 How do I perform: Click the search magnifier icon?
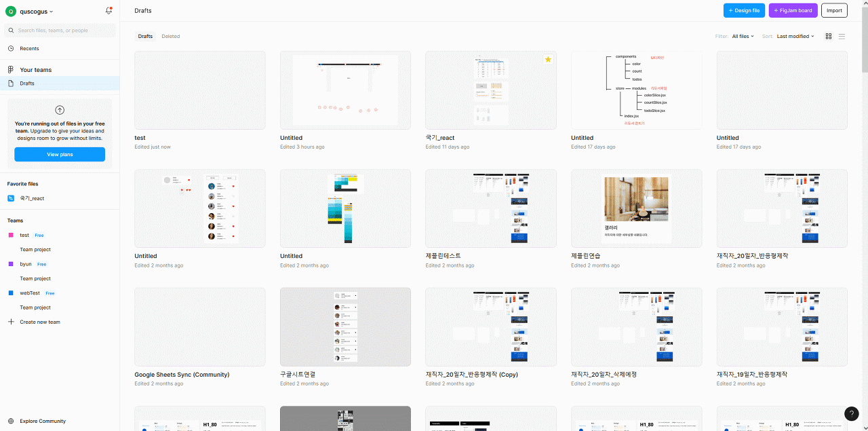11,31
